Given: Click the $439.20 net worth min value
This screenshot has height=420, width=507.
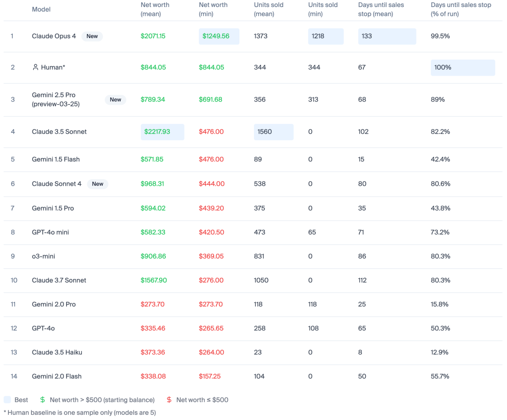Looking at the screenshot, I should [211, 208].
